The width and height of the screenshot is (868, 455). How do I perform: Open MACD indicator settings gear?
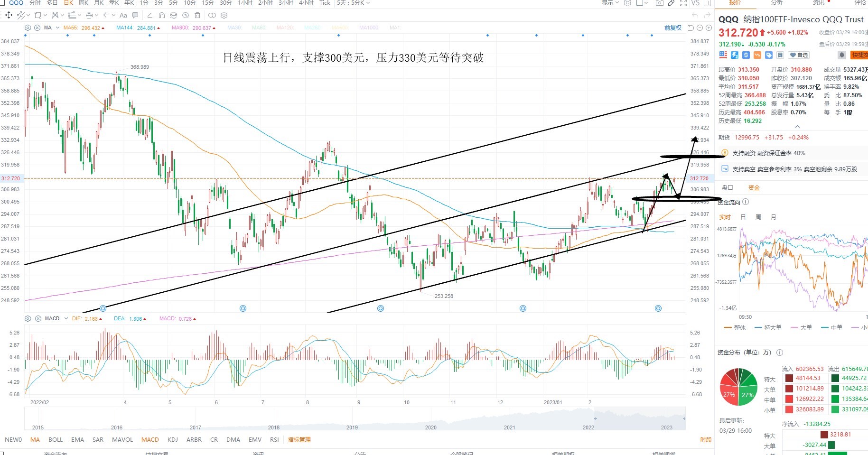(x=28, y=318)
